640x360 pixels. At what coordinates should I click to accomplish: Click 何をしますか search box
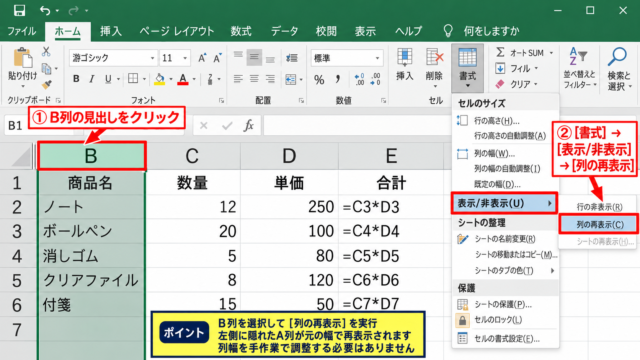[491, 31]
